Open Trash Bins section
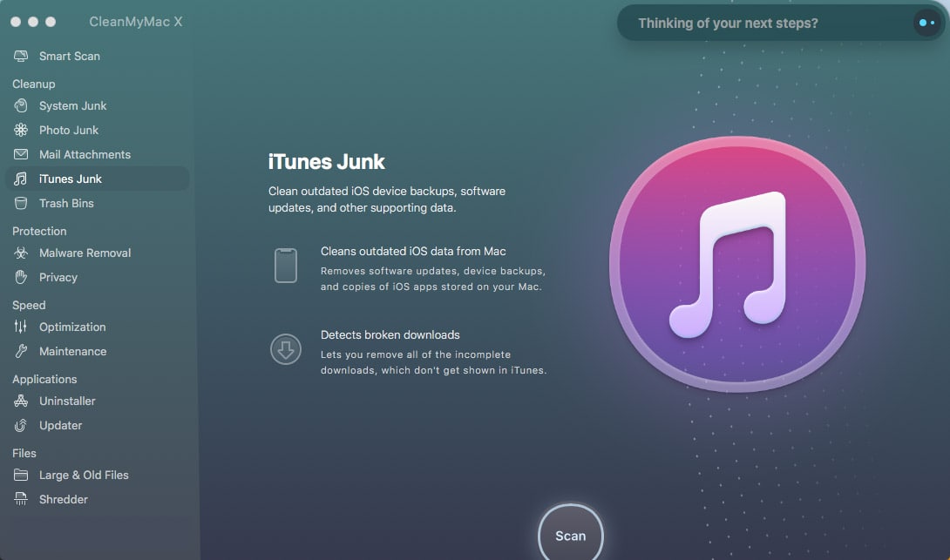The height and width of the screenshot is (560, 950). pos(66,204)
